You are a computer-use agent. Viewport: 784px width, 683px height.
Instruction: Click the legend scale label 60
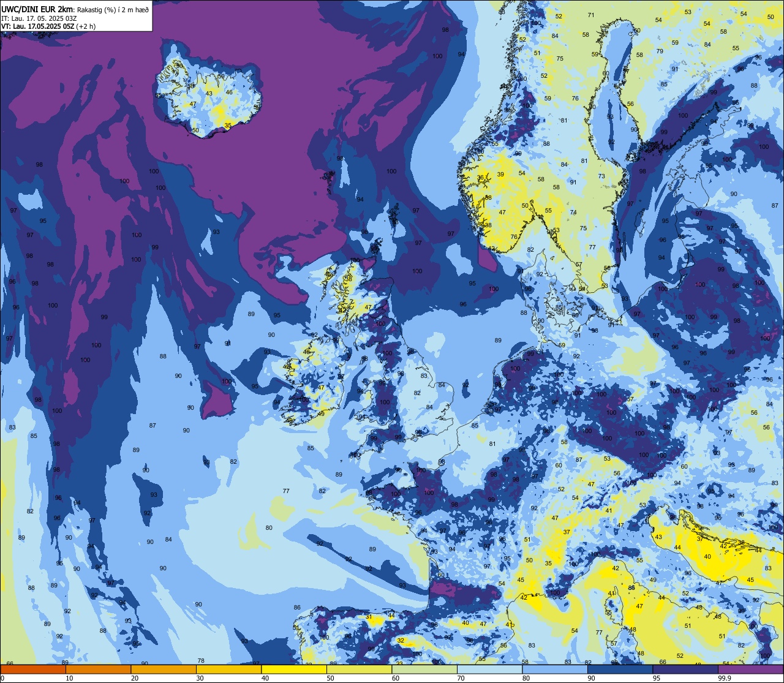(x=396, y=678)
